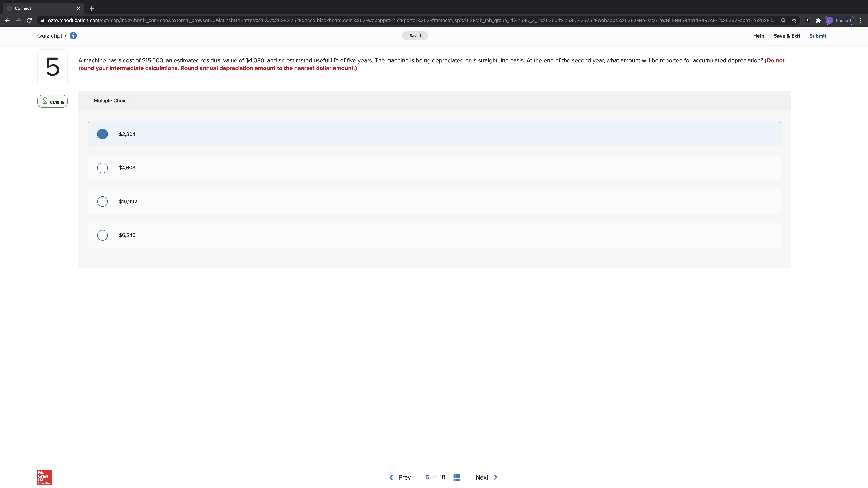868x488 pixels.
Task: Click the zoom magnifier icon in address bar
Action: tap(783, 21)
